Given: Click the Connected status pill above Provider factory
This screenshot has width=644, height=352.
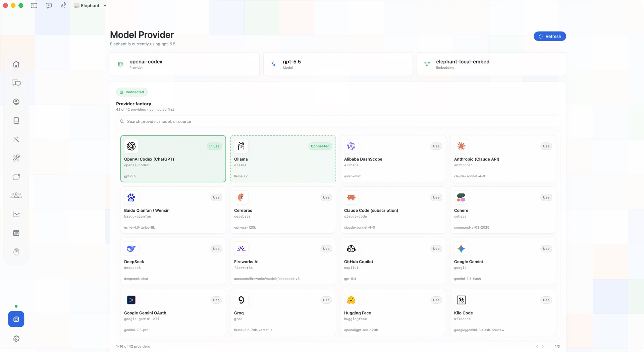Looking at the screenshot, I should coord(132,92).
